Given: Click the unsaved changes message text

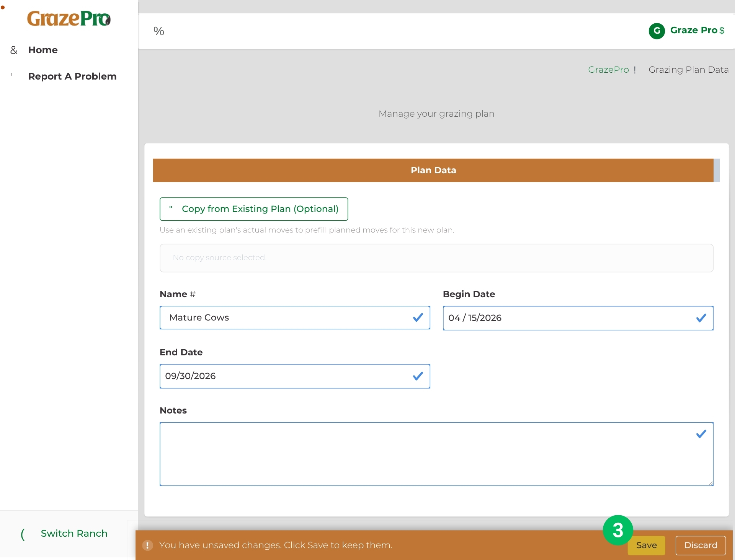Looking at the screenshot, I should (x=276, y=545).
